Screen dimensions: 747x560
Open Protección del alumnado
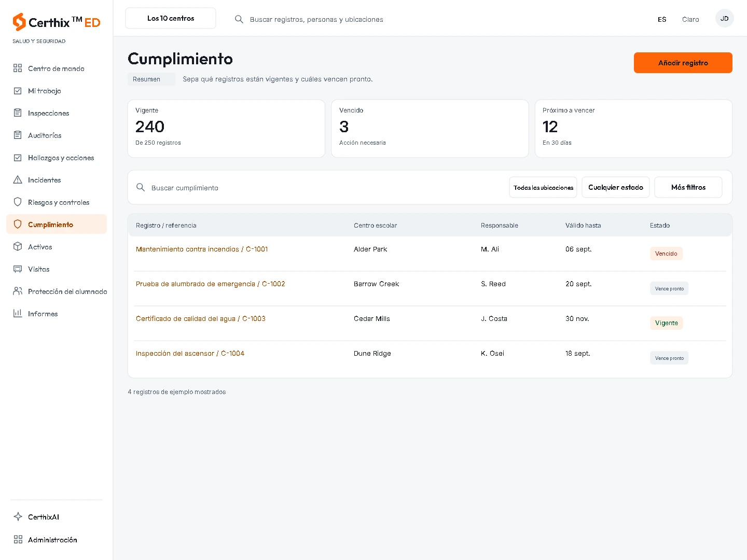57,291
